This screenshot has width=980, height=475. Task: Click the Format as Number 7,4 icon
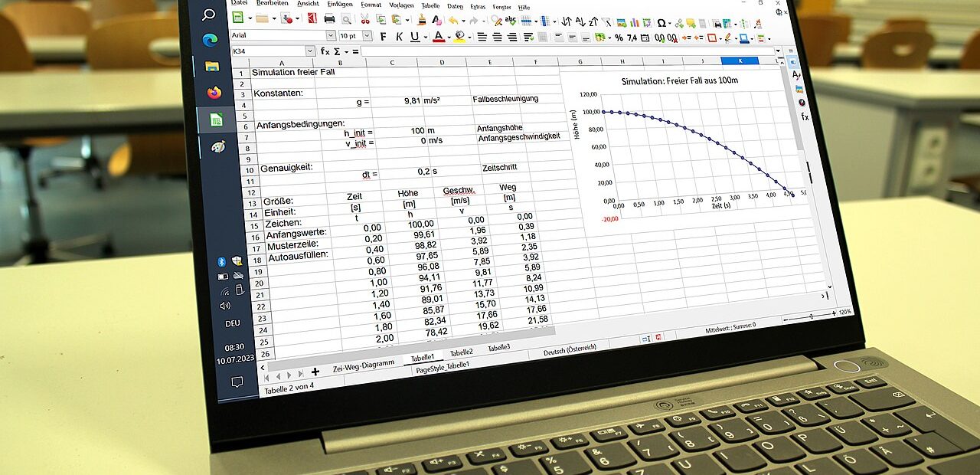click(632, 38)
